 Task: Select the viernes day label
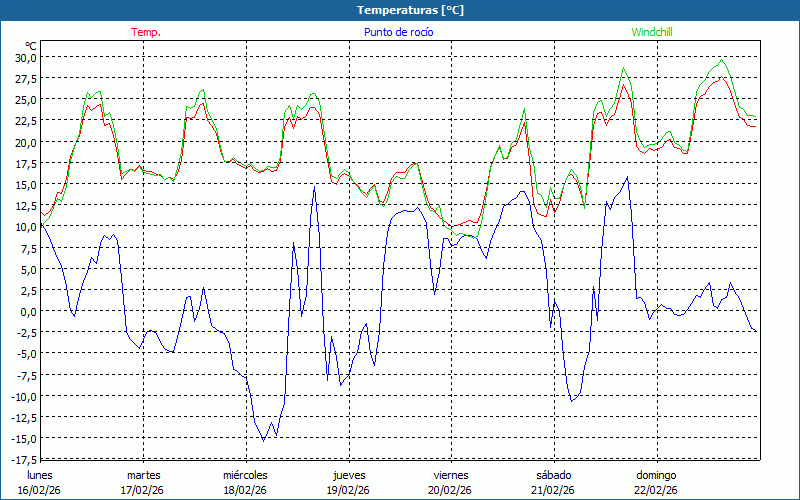coord(450,475)
